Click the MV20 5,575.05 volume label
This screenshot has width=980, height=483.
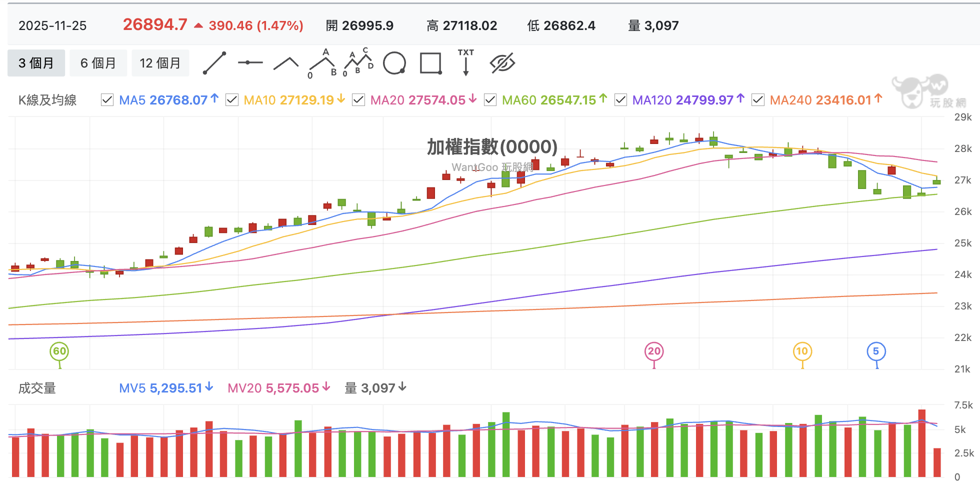pos(279,388)
